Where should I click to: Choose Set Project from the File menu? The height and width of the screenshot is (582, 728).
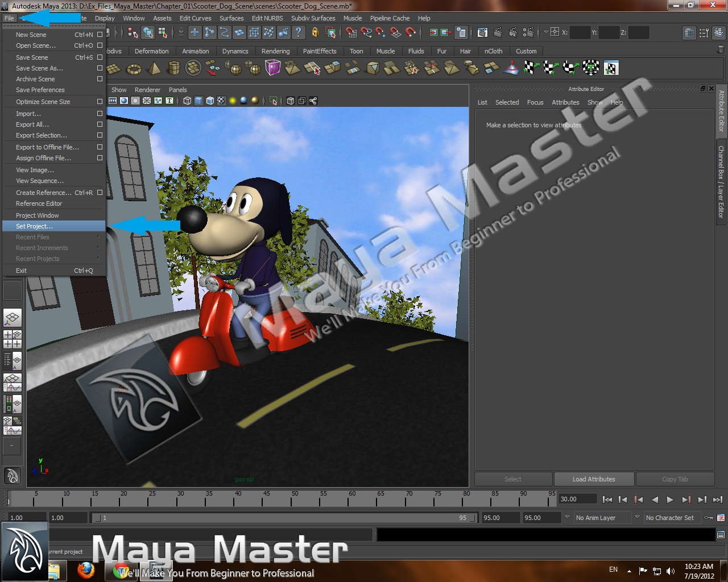34,226
